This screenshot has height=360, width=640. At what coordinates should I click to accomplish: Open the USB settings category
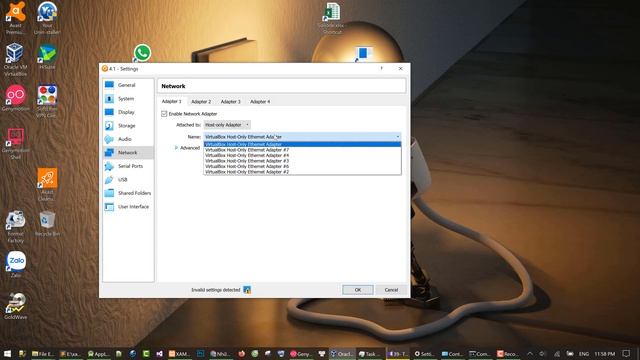(x=128, y=180)
